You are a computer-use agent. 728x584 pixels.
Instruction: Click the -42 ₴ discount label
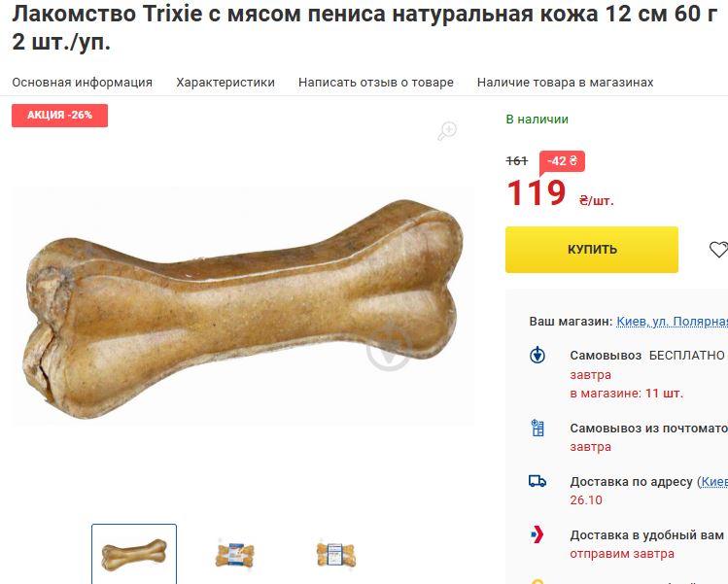tap(562, 161)
